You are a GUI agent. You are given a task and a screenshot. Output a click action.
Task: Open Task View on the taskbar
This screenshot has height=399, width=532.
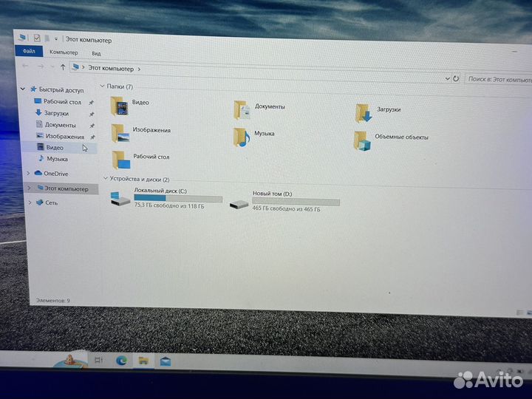pos(99,360)
